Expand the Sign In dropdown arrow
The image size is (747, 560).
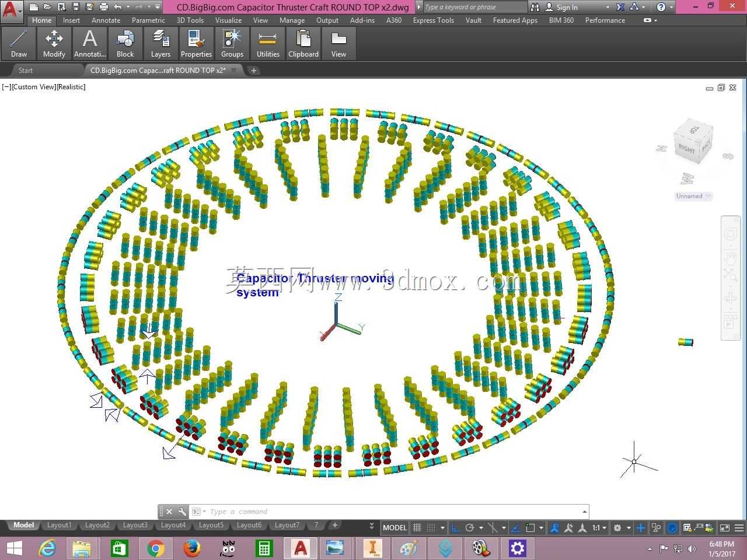608,7
